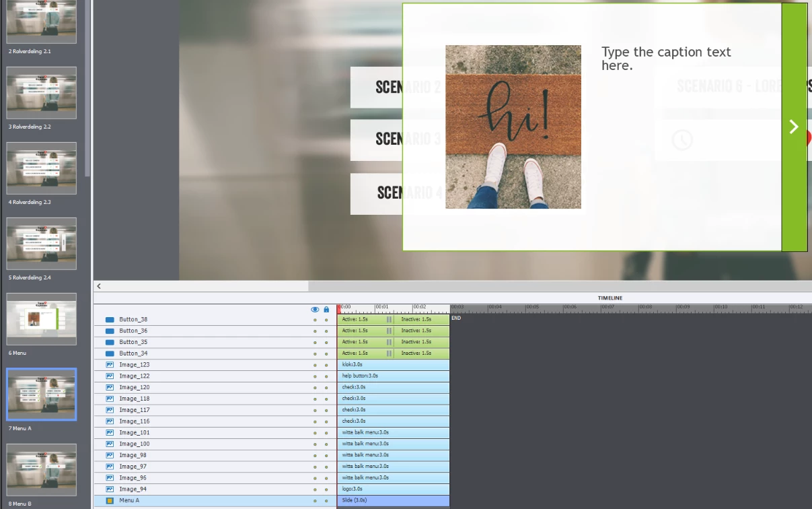Toggle visibility for all timeline objects (eye icon)
The height and width of the screenshot is (509, 812).
pyautogui.click(x=315, y=310)
